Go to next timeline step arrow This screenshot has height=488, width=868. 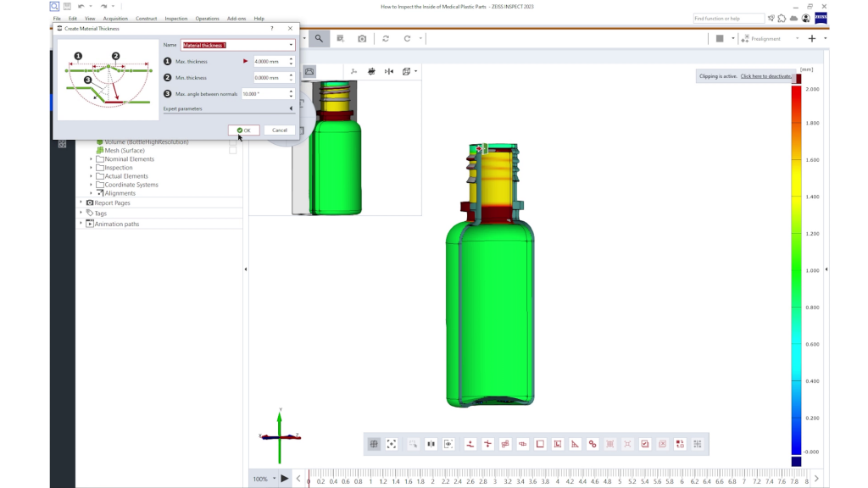point(816,479)
